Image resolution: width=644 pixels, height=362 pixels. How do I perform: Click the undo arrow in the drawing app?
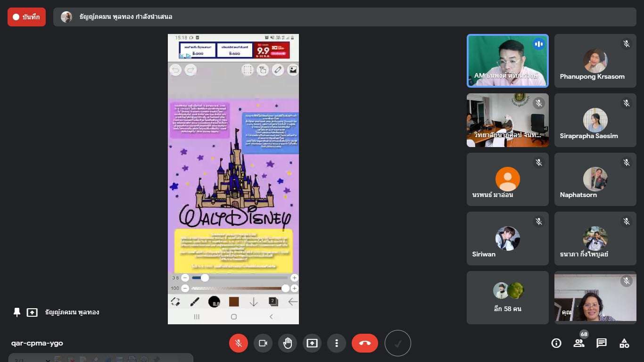[175, 70]
